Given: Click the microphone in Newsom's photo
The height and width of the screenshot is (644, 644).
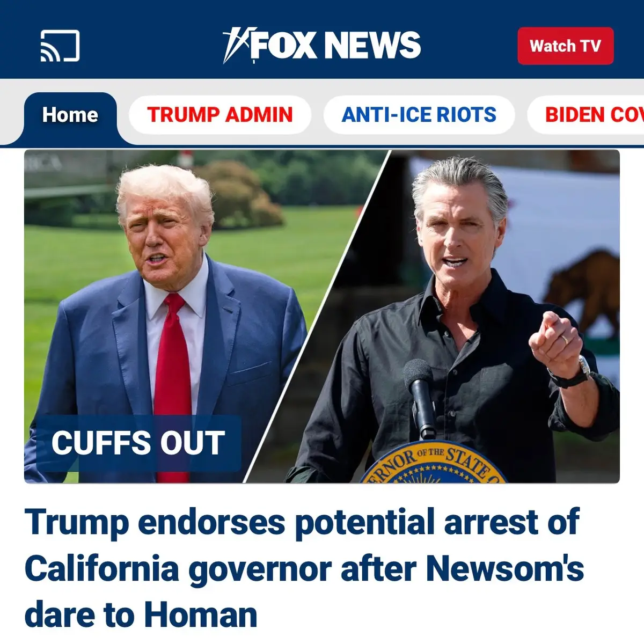Looking at the screenshot, I should coord(421,398).
